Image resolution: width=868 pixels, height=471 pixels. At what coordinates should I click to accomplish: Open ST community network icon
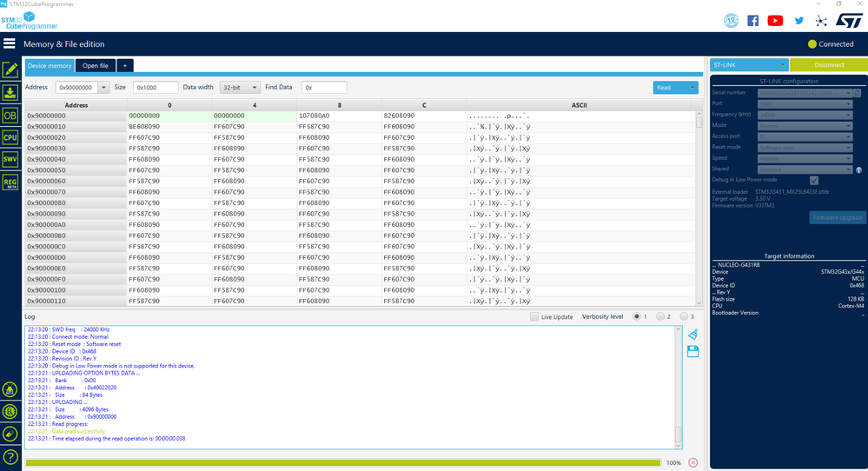click(x=821, y=21)
